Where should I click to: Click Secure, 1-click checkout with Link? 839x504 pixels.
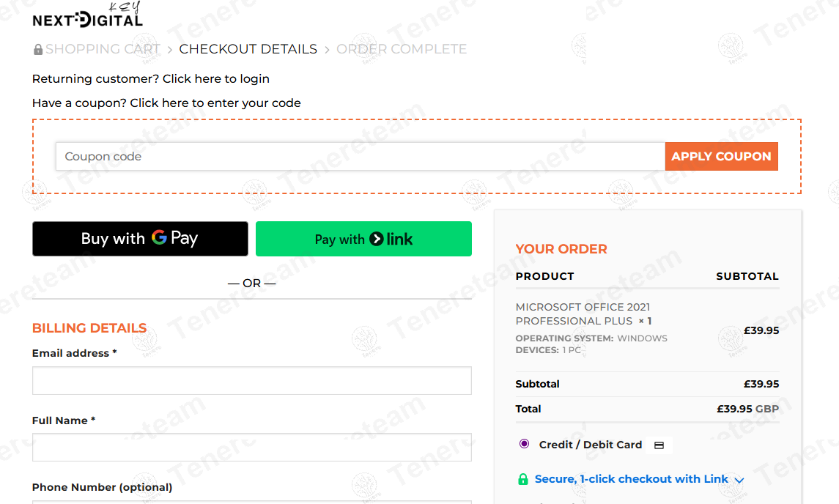point(631,479)
